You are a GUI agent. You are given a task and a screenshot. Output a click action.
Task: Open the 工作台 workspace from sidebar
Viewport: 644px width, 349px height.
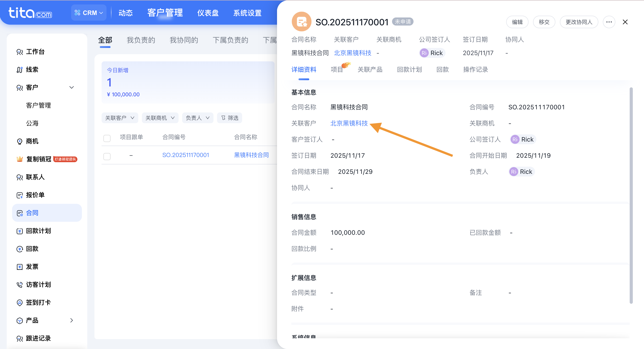click(x=35, y=52)
